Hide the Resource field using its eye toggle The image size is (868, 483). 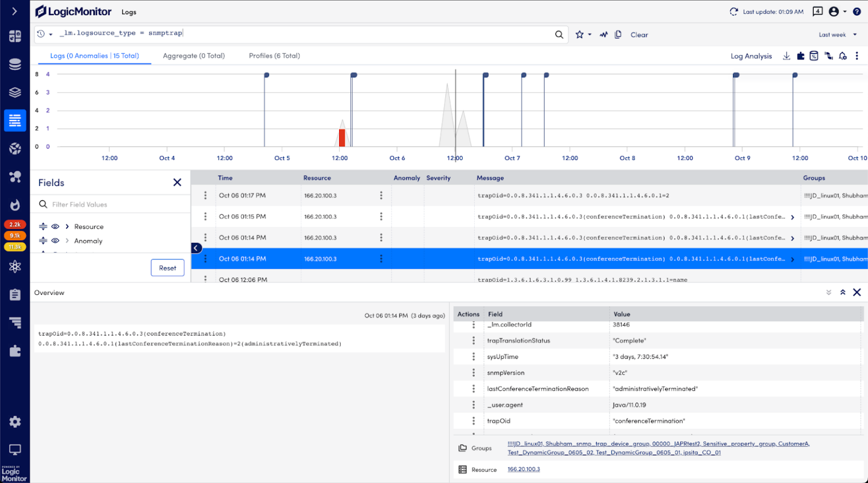(x=55, y=226)
